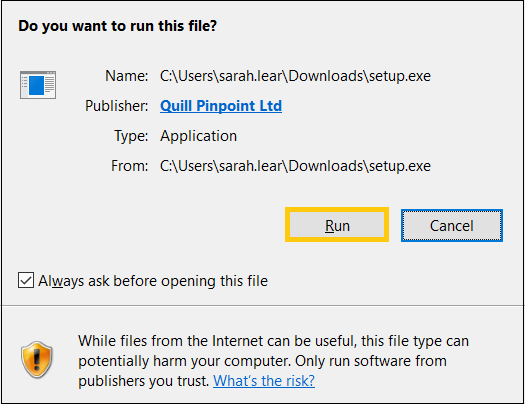Viewport: 525px width, 404px height.
Task: Click the "Name:" label
Action: click(127, 76)
